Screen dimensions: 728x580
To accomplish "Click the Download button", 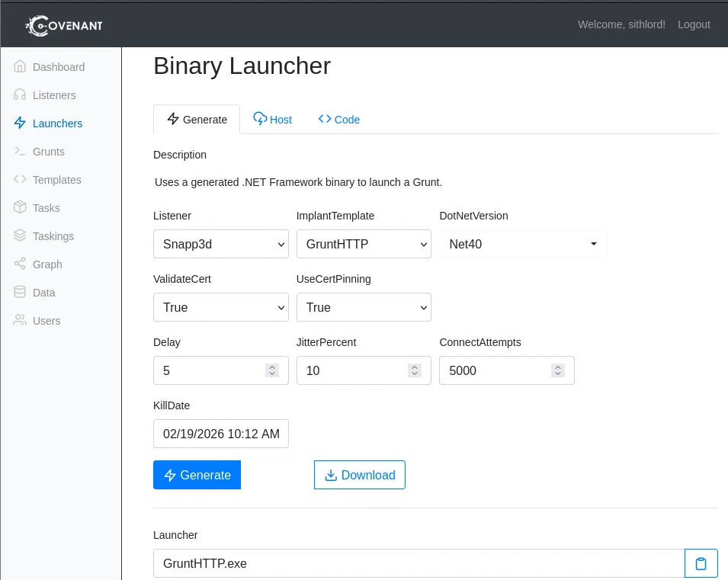I will (x=359, y=474).
